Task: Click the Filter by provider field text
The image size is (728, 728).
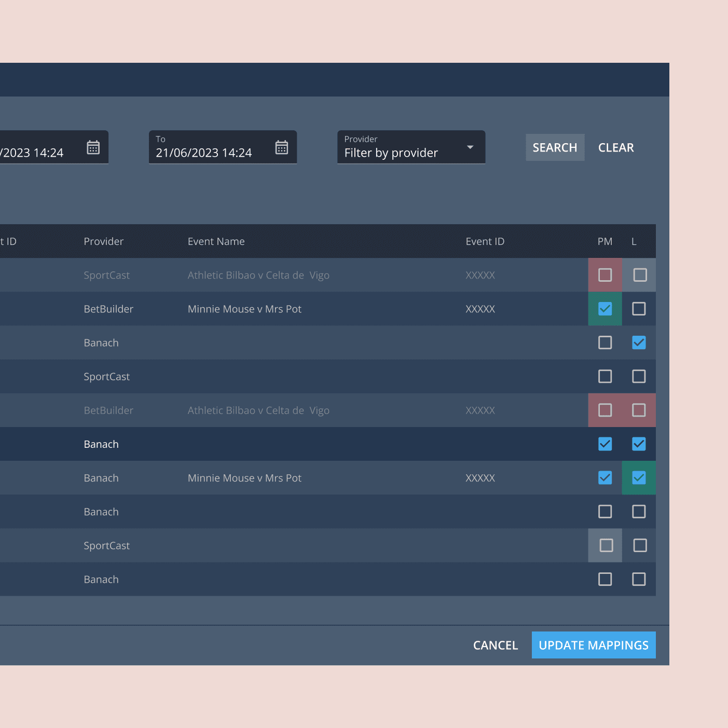Action: [x=391, y=153]
